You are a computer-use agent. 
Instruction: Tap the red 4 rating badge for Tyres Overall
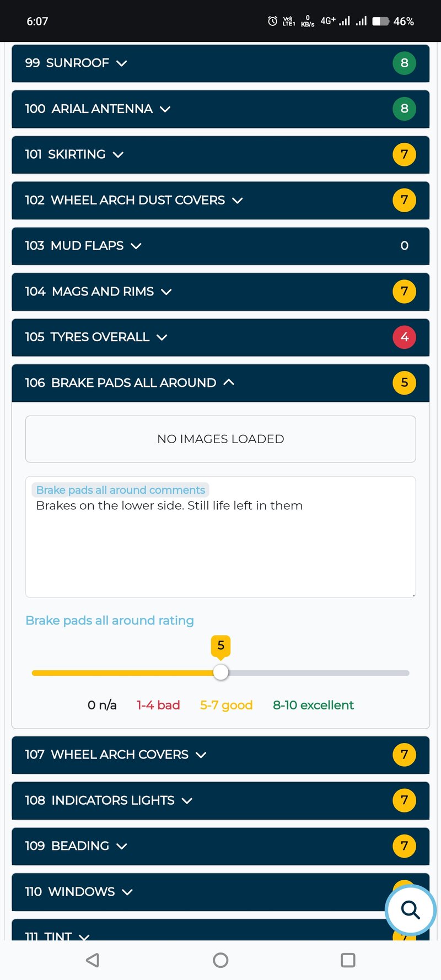pos(404,337)
